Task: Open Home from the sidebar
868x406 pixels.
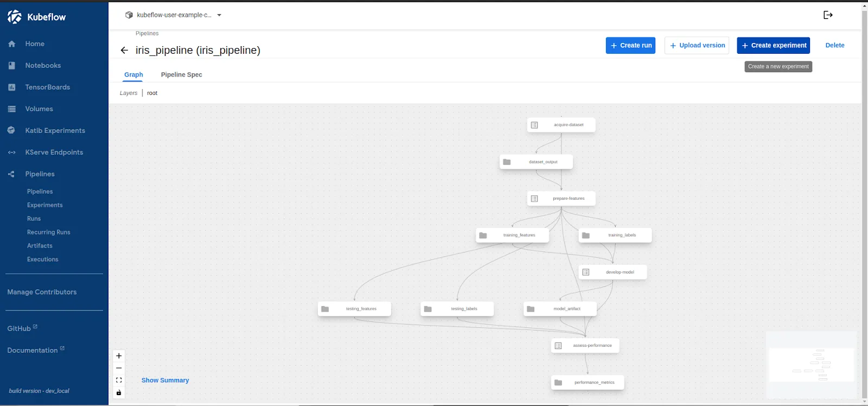Action: 35,44
